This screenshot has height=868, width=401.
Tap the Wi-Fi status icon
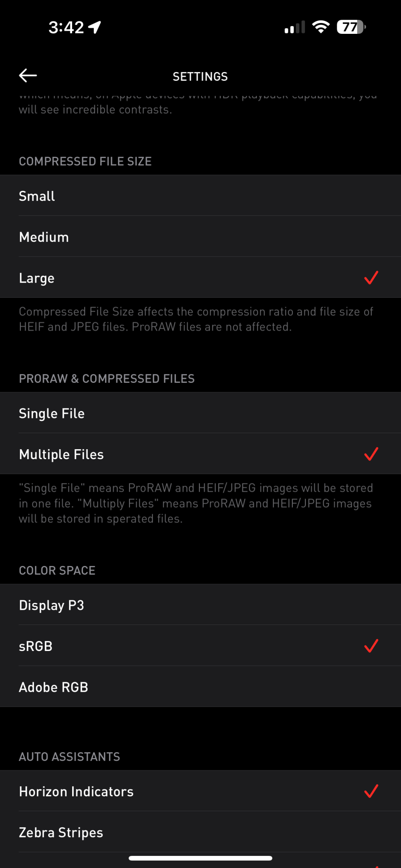(x=321, y=27)
